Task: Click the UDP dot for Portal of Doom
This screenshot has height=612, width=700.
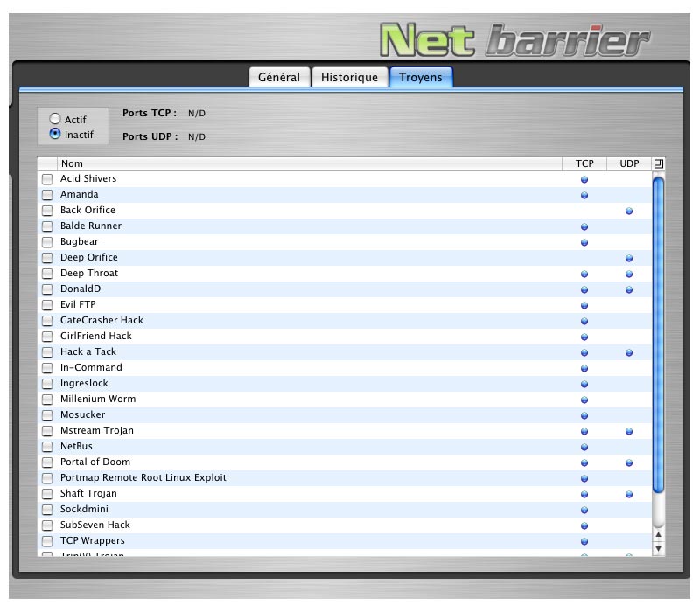Action: point(629,462)
